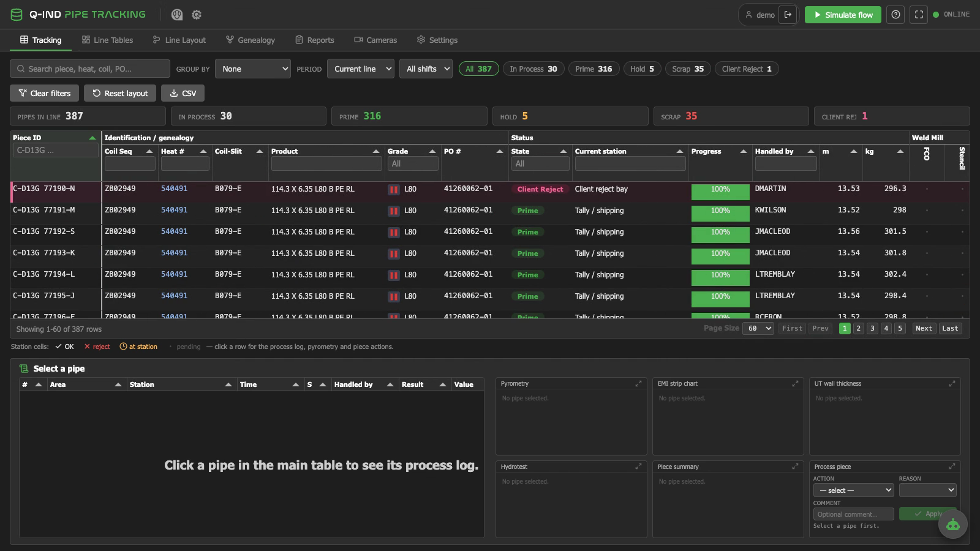
Task: Switch to the Line Tables tab
Action: [x=107, y=40]
